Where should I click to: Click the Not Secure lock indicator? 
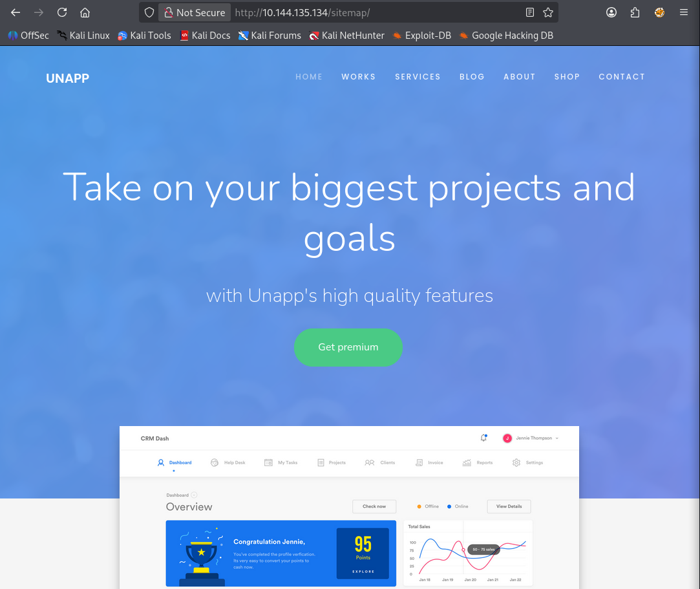(x=194, y=12)
